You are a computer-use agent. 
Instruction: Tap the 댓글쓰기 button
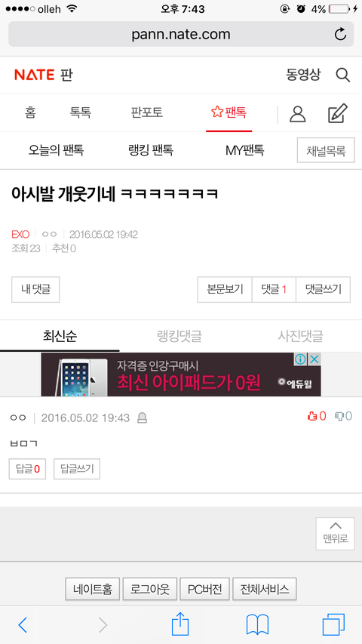pyautogui.click(x=323, y=290)
